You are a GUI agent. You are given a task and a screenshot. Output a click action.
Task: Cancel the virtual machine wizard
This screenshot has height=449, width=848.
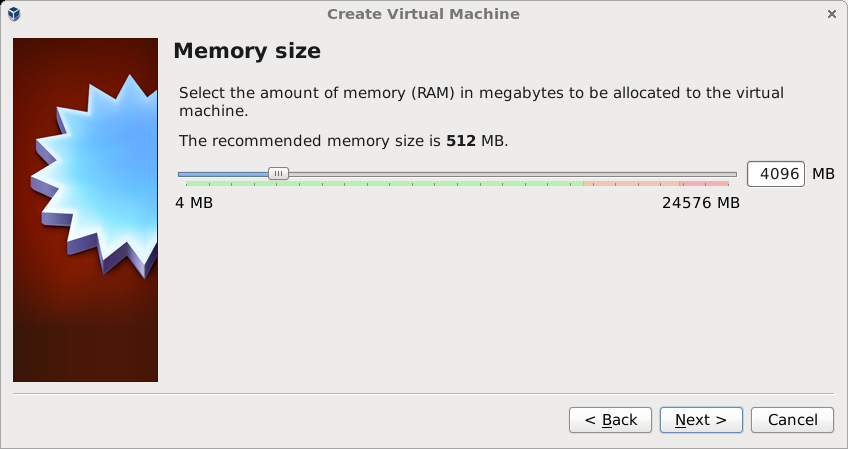click(x=792, y=420)
